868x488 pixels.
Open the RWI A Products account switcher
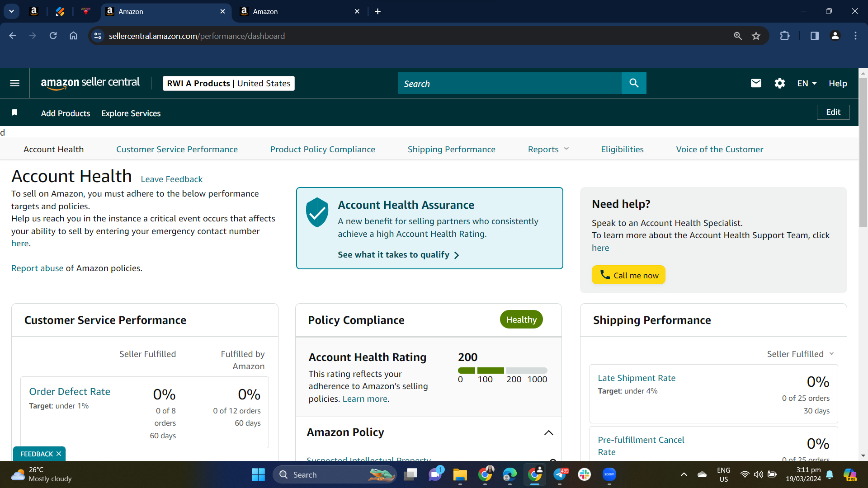point(229,83)
